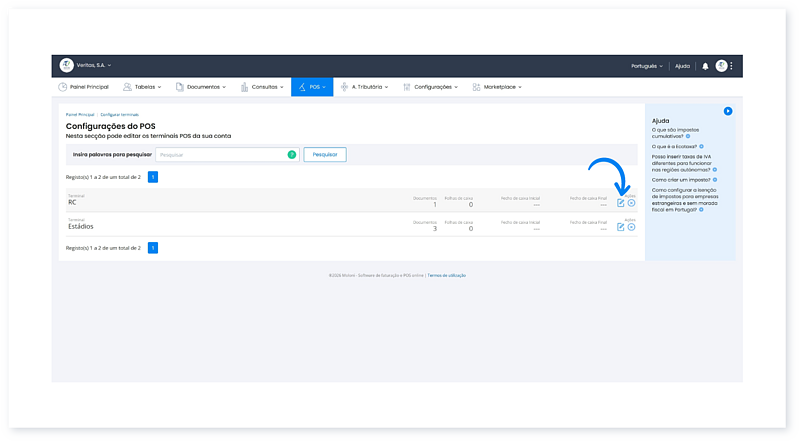Go to the Painel Principal tab
This screenshot has height=442, width=800.
[x=83, y=87]
